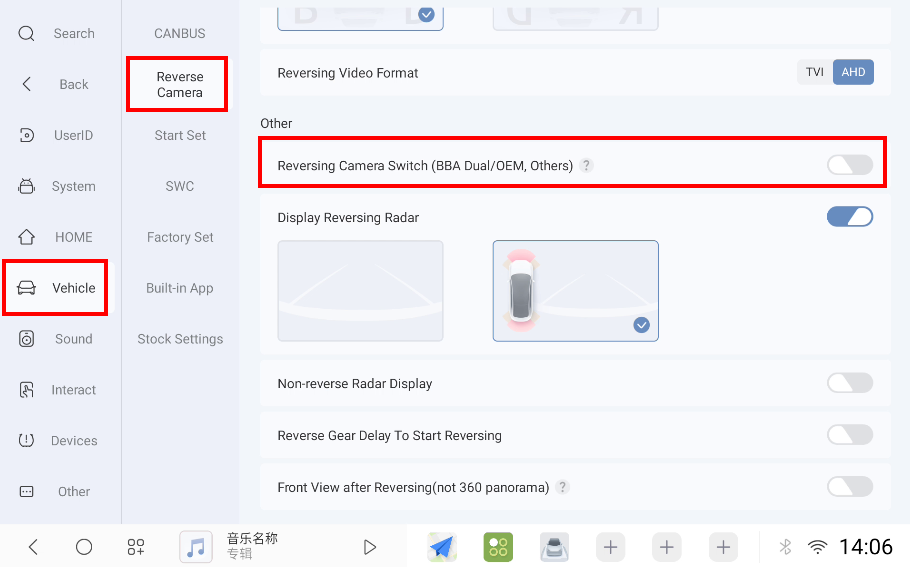Click help icon beside Reversing Camera Switch
Viewport: 910px width, 567px height.
point(587,165)
